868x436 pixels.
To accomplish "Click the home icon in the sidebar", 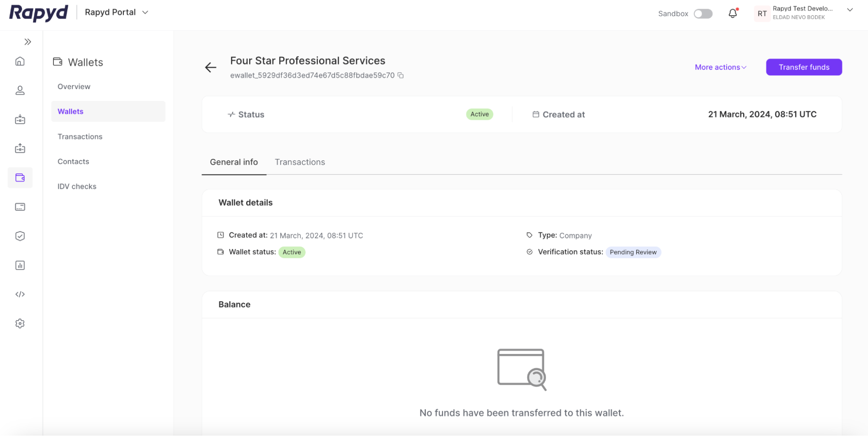I will [20, 61].
